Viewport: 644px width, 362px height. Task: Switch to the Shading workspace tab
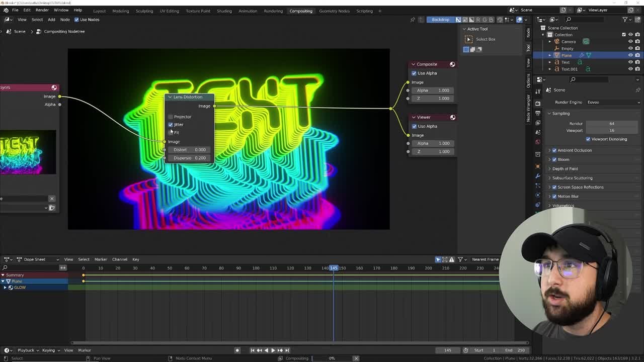[224, 11]
